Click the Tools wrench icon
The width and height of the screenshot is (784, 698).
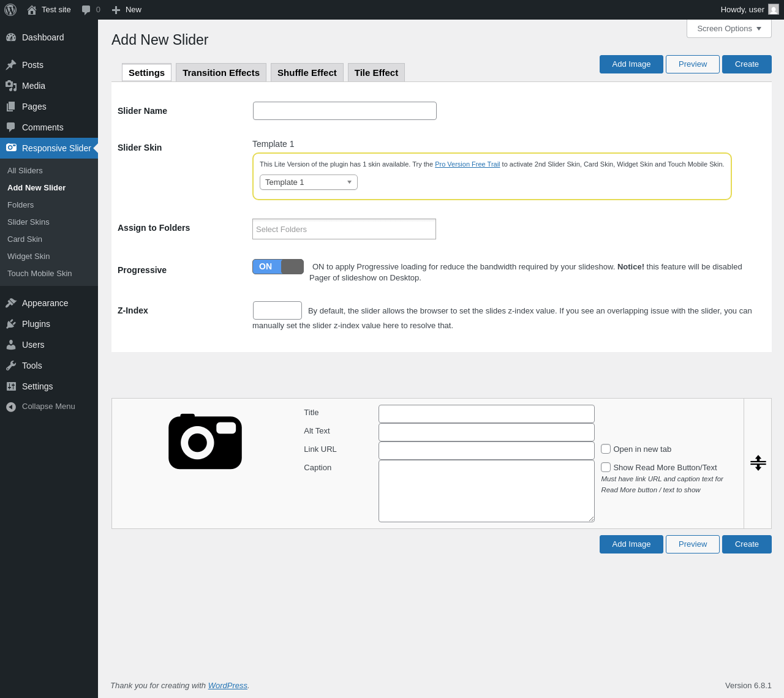[x=11, y=366]
